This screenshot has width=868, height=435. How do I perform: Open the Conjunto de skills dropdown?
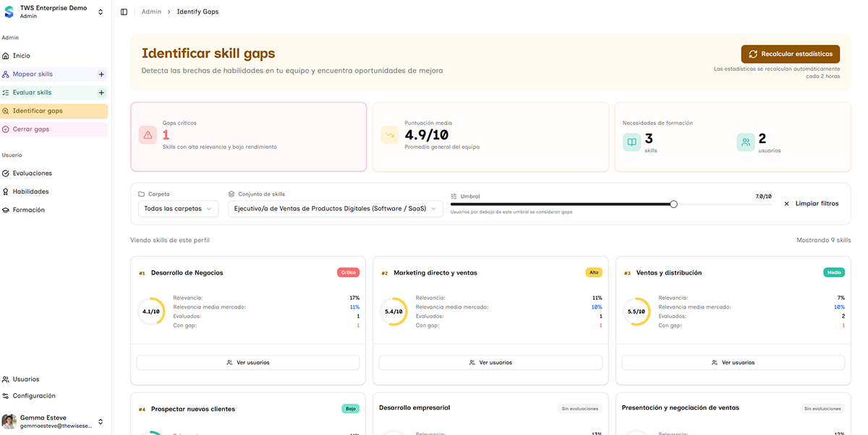pyautogui.click(x=335, y=209)
